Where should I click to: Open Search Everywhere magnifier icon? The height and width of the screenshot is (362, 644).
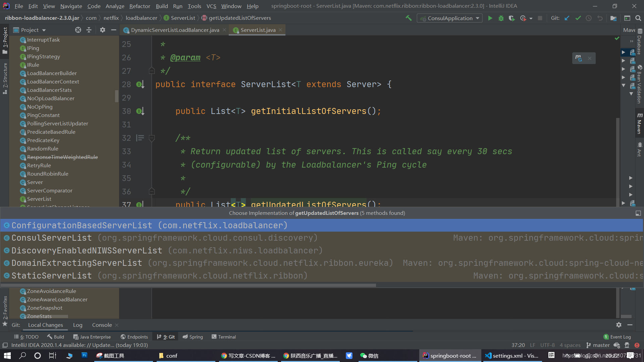pos(638,18)
